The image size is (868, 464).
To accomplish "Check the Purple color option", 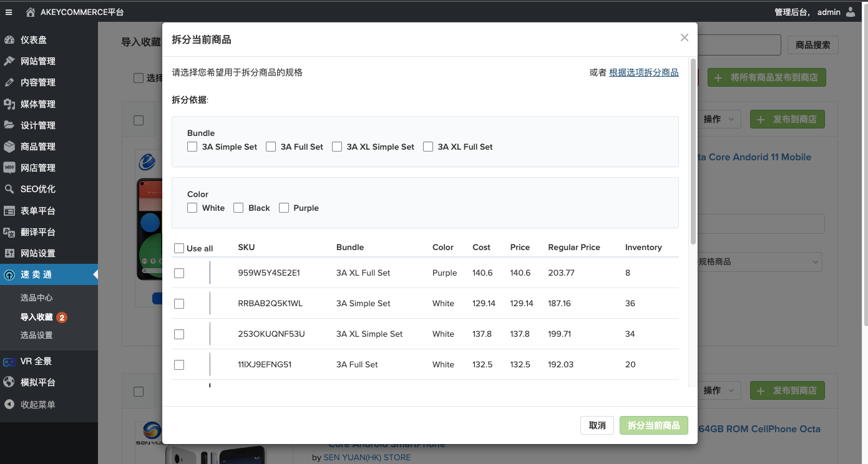I will coord(284,208).
